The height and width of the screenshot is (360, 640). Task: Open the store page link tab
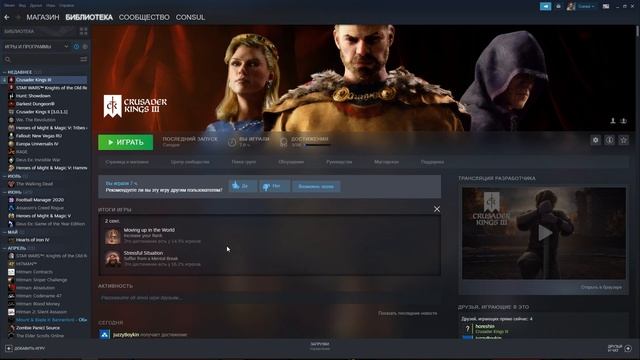point(127,162)
